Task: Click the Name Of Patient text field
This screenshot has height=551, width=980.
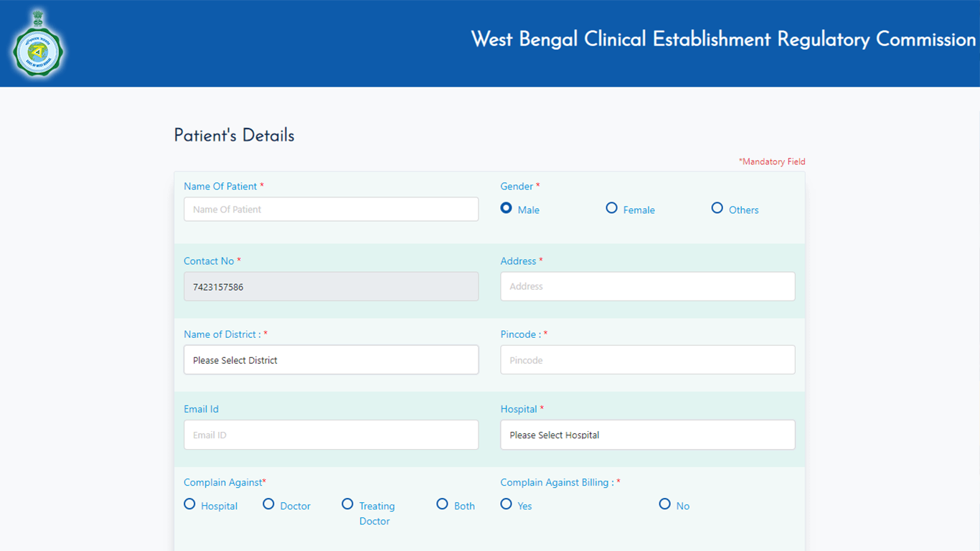Action: pyautogui.click(x=331, y=209)
